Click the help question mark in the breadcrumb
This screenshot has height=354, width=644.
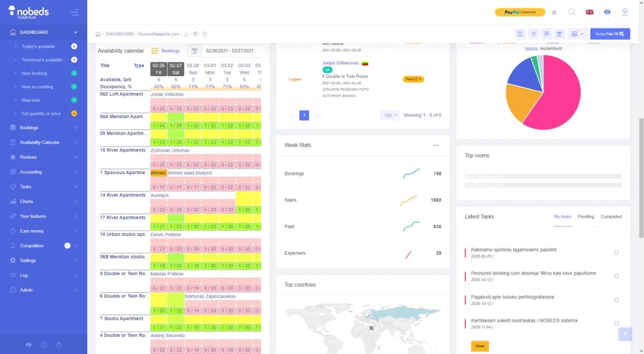click(x=203, y=33)
